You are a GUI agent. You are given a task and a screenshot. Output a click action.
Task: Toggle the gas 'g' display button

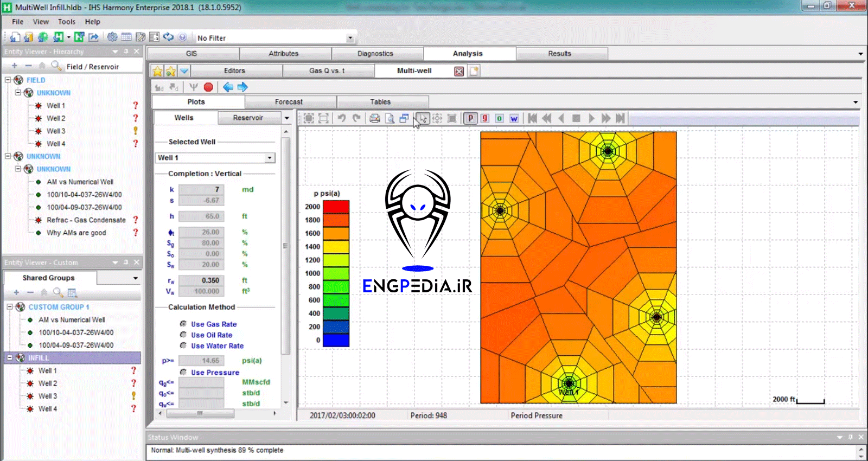pyautogui.click(x=485, y=118)
